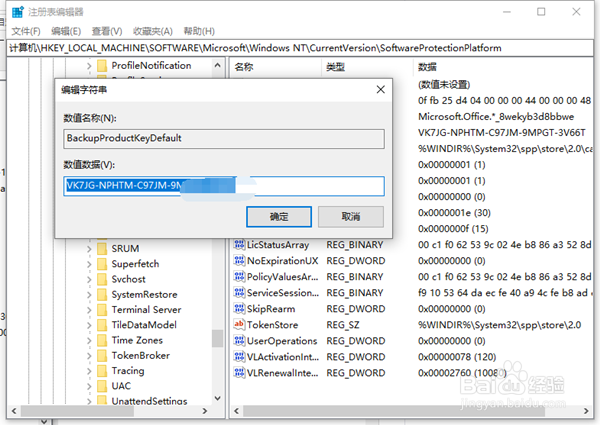Expand the UAC tree node
This screenshot has width=600, height=425.
89,386
